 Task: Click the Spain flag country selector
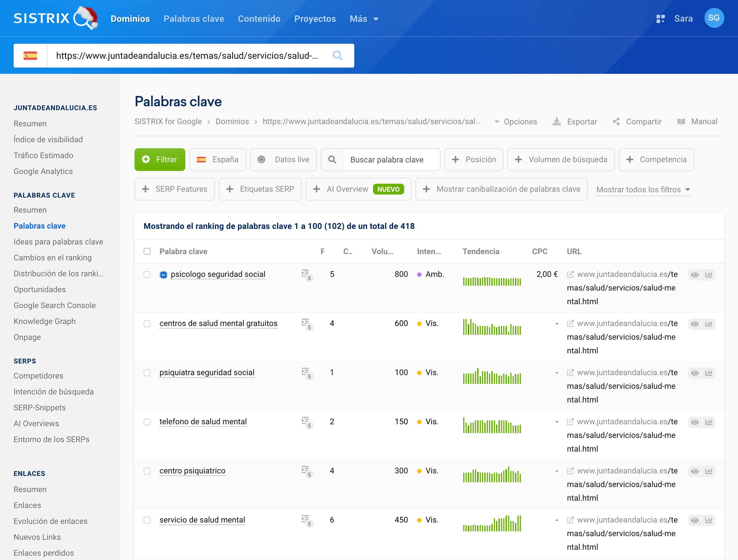[30, 55]
